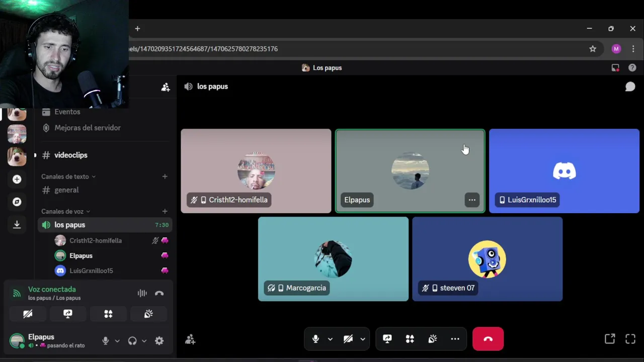Open input device dropdown beside call microphone
The height and width of the screenshot is (362, 644).
click(330, 339)
